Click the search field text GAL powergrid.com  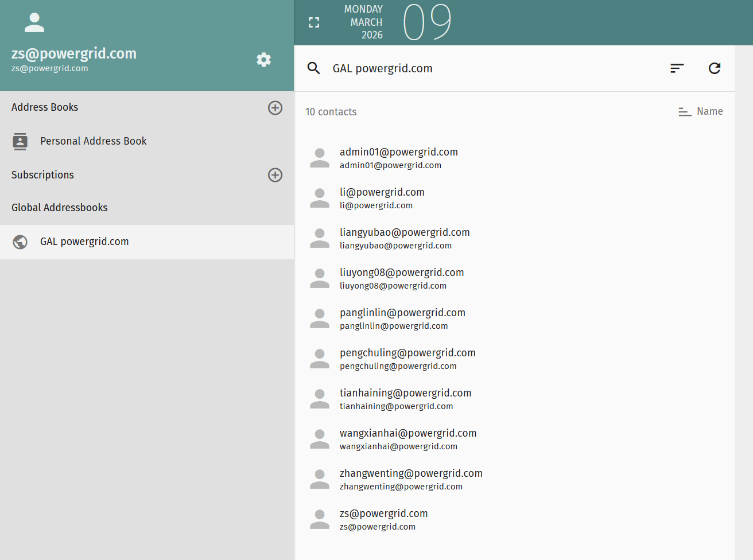(382, 68)
